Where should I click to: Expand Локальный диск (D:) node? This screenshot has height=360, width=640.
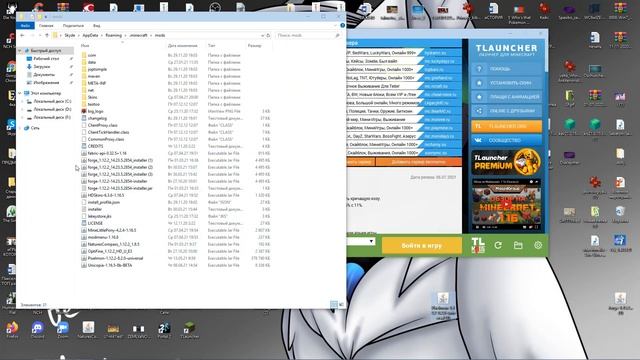[x=23, y=109]
